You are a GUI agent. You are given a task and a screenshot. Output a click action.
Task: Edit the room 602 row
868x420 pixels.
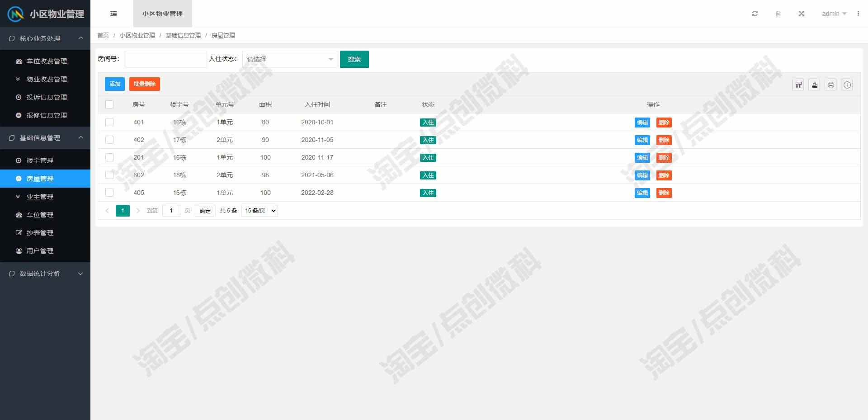[642, 175]
